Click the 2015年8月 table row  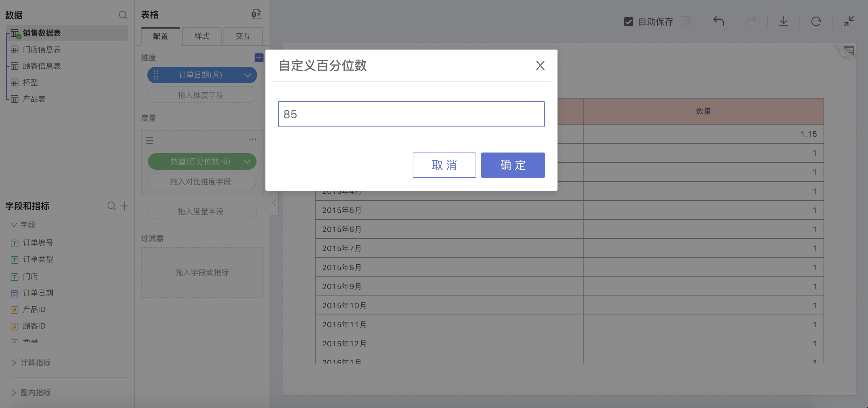click(x=570, y=267)
